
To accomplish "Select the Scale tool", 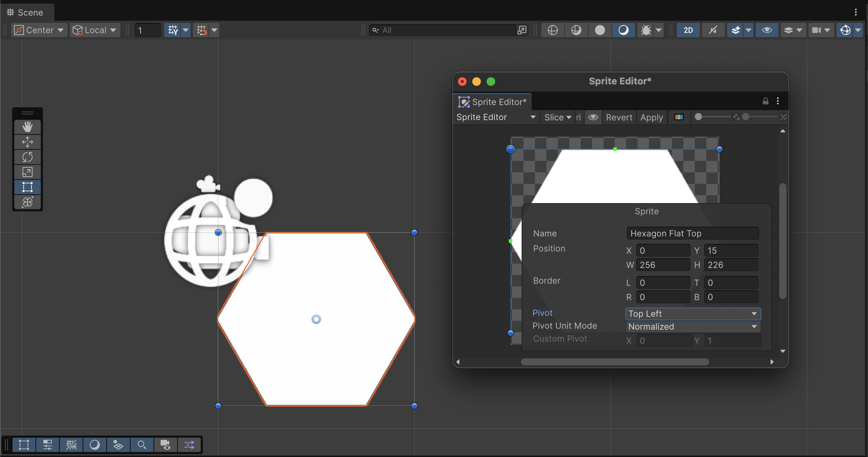I will click(28, 172).
